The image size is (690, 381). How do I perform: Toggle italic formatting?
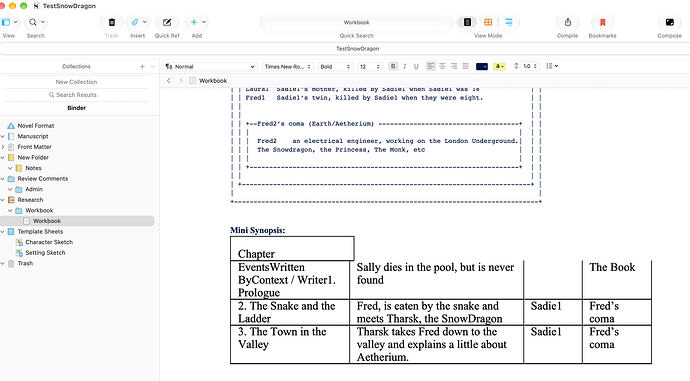[404, 66]
